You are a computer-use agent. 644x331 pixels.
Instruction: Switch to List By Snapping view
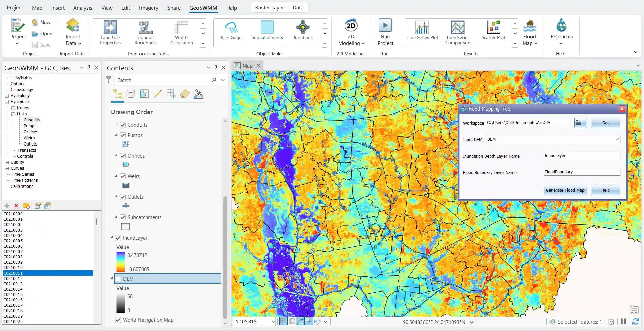(171, 94)
